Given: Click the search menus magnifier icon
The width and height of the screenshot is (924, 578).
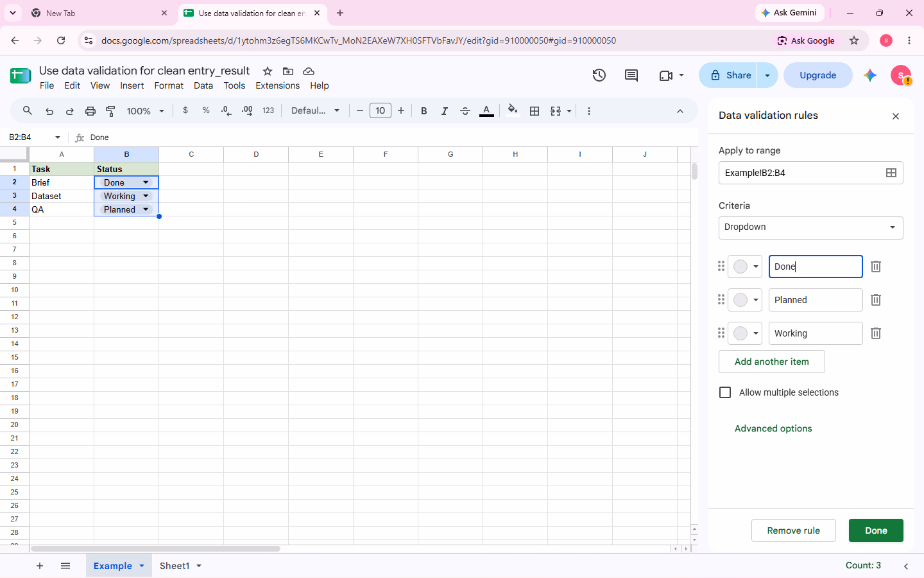Looking at the screenshot, I should coord(28,111).
